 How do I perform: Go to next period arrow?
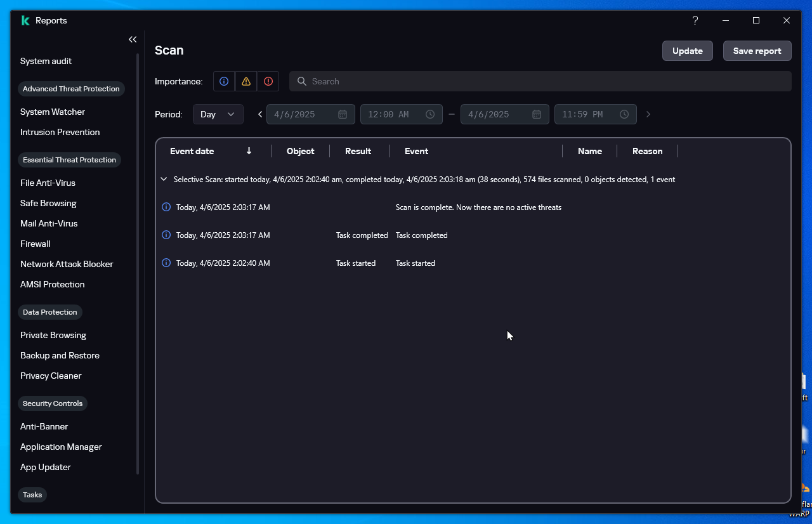tap(648, 114)
